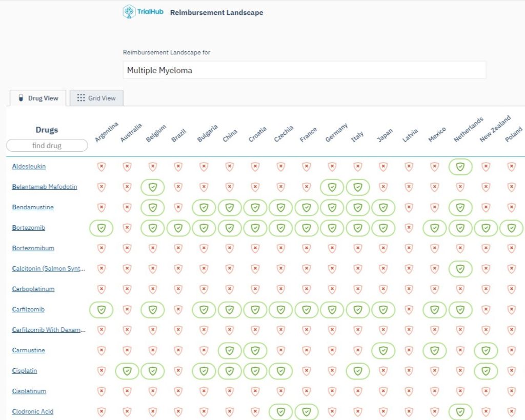Click Carmustine approved shield under Japan
This screenshot has width=525, height=420.
tap(383, 351)
